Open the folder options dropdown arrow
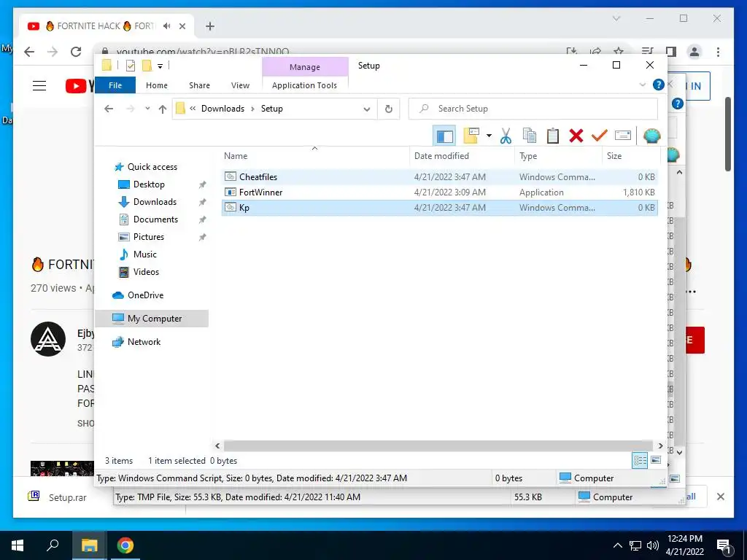The width and height of the screenshot is (747, 560). [x=489, y=136]
